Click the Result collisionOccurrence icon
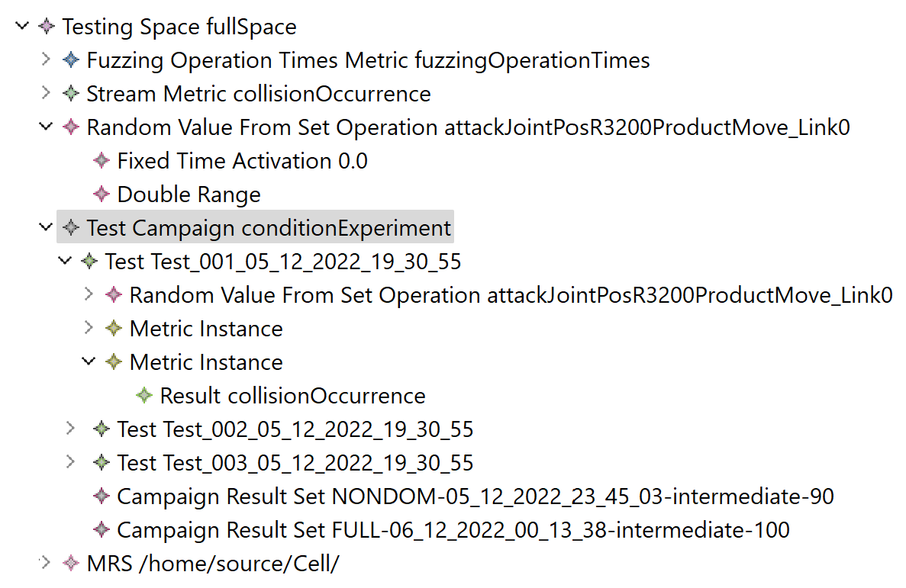Screen dimensions: 906x588 [144, 396]
